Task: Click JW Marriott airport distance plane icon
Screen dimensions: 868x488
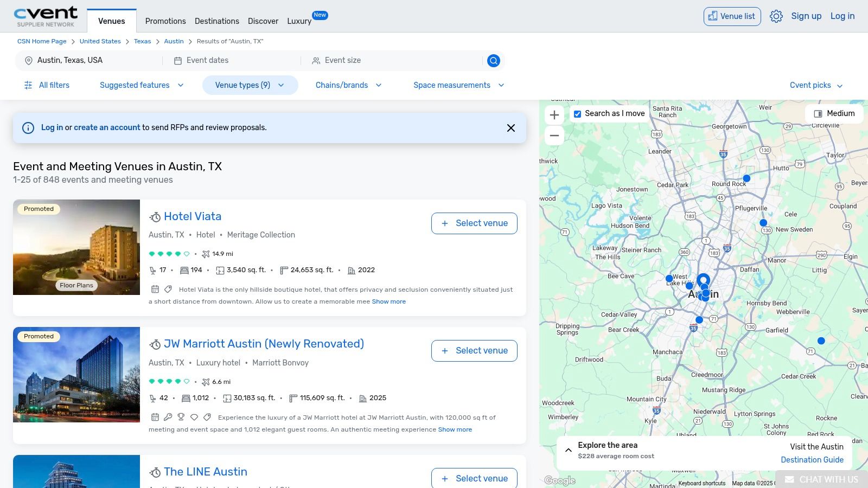Action: tap(206, 382)
